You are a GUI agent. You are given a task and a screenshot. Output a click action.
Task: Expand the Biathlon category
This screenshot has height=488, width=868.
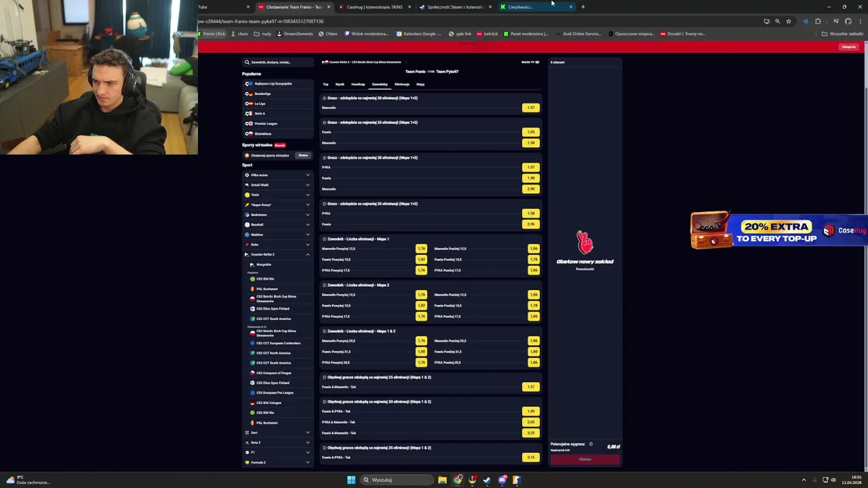[278, 235]
